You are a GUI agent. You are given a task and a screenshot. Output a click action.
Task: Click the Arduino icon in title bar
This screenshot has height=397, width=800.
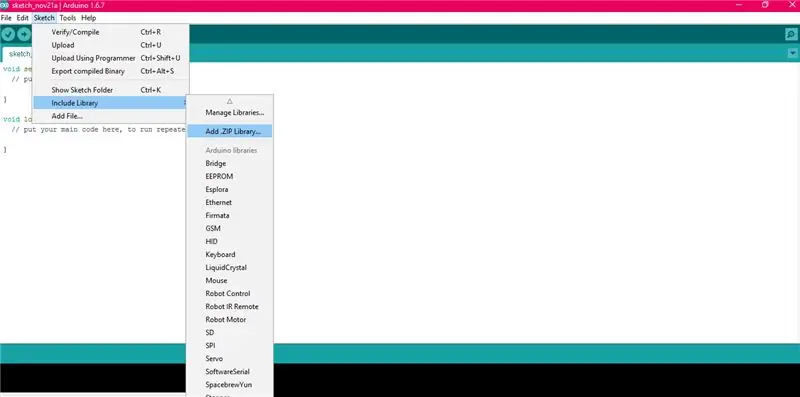(x=4, y=5)
